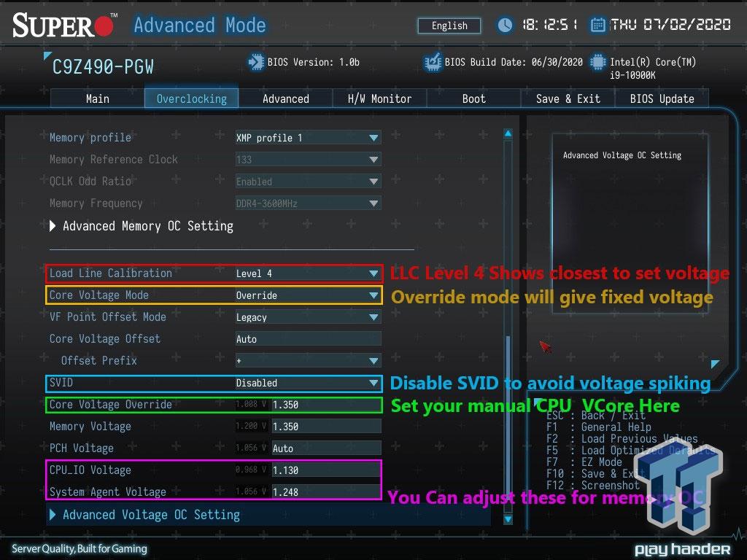Open the Advanced tab
Screen dimensions: 747x560
(286, 99)
